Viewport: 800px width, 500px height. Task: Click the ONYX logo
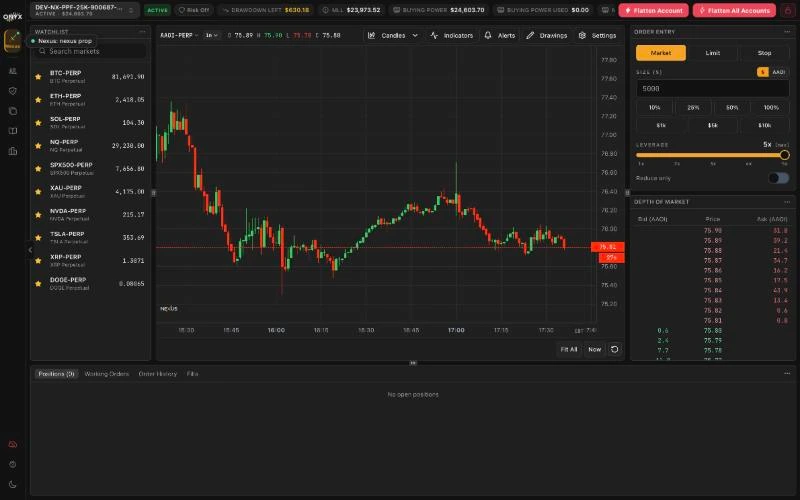(12, 16)
